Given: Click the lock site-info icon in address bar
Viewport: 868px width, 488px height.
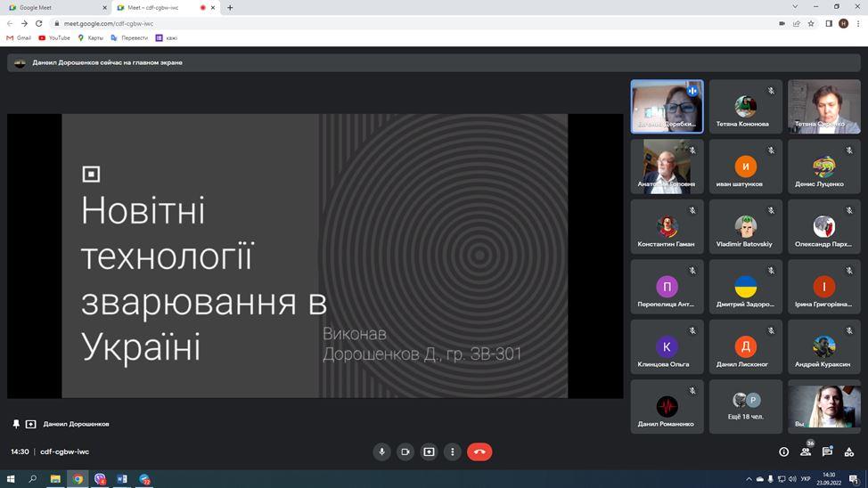Looking at the screenshot, I should click(x=56, y=23).
